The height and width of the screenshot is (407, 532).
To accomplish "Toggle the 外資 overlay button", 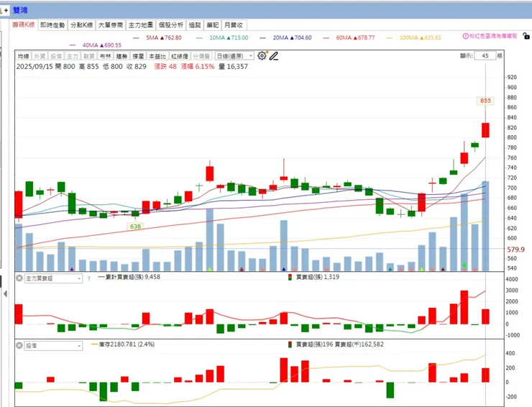I will (x=40, y=56).
